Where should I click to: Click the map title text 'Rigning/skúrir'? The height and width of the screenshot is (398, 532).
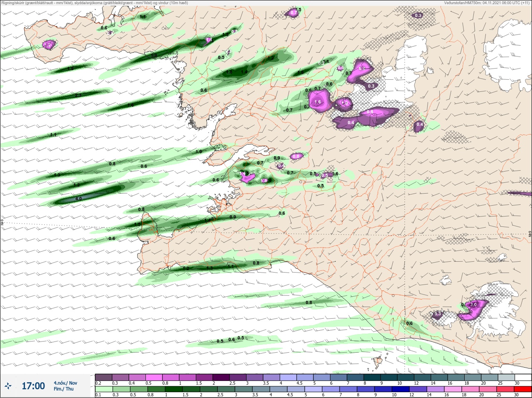(x=12, y=3)
